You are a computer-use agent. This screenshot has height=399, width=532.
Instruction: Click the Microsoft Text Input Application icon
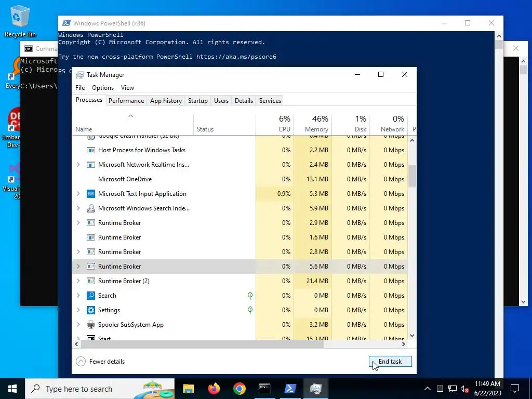pyautogui.click(x=90, y=194)
